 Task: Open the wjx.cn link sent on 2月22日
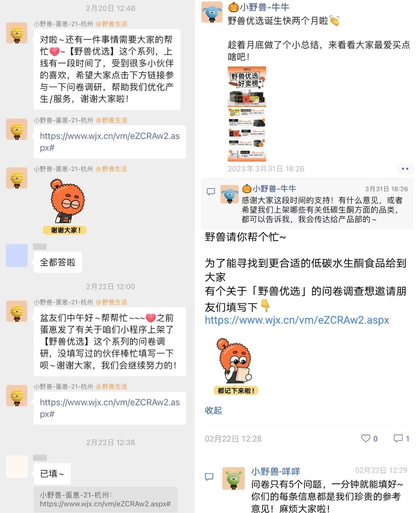click(110, 408)
